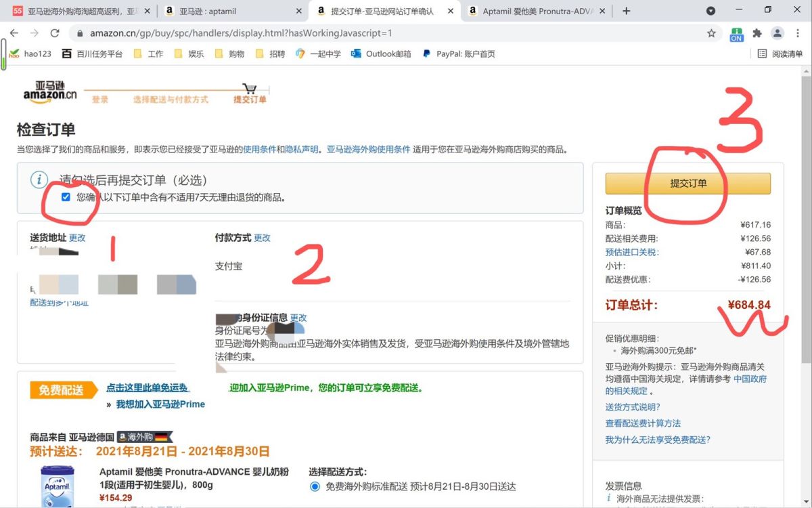Click the 选择配送与付款方式 step label

(171, 100)
